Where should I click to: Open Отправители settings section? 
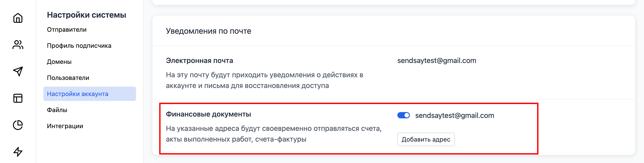67,30
